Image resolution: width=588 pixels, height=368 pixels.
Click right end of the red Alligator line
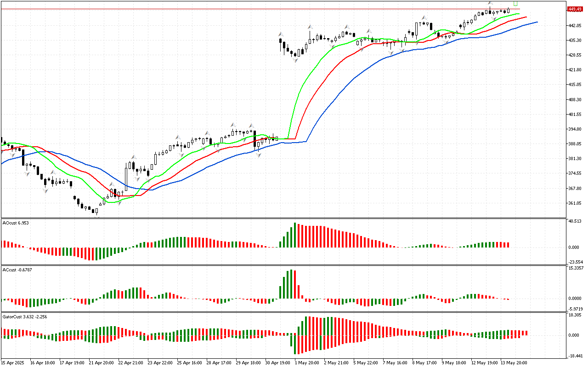tap(526, 17)
